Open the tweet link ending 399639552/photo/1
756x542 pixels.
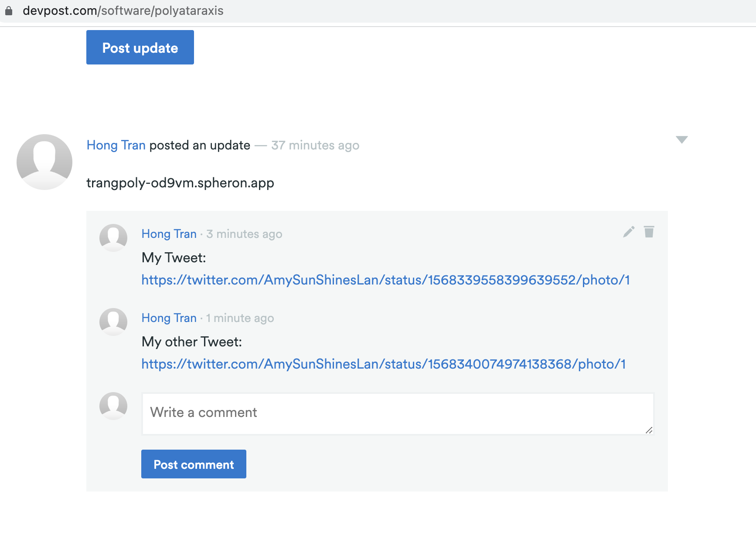point(385,280)
